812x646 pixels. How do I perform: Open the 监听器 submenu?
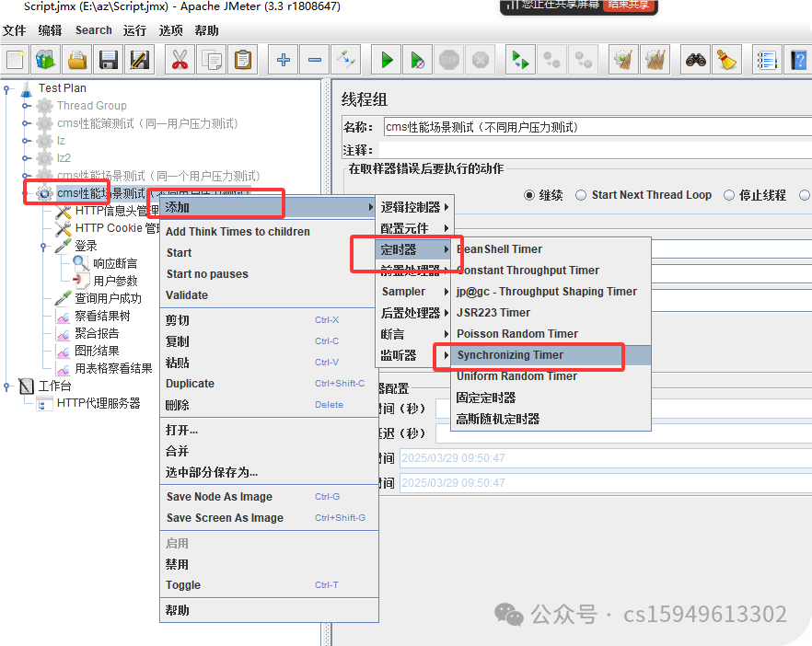(414, 355)
